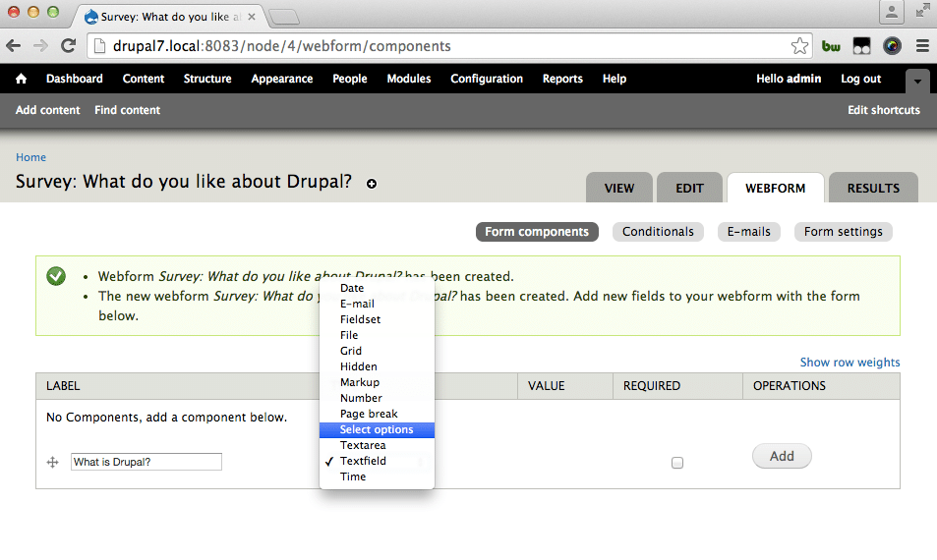The image size is (937, 560).
Task: Choose Page break from the type dropdown
Action: 378,414
